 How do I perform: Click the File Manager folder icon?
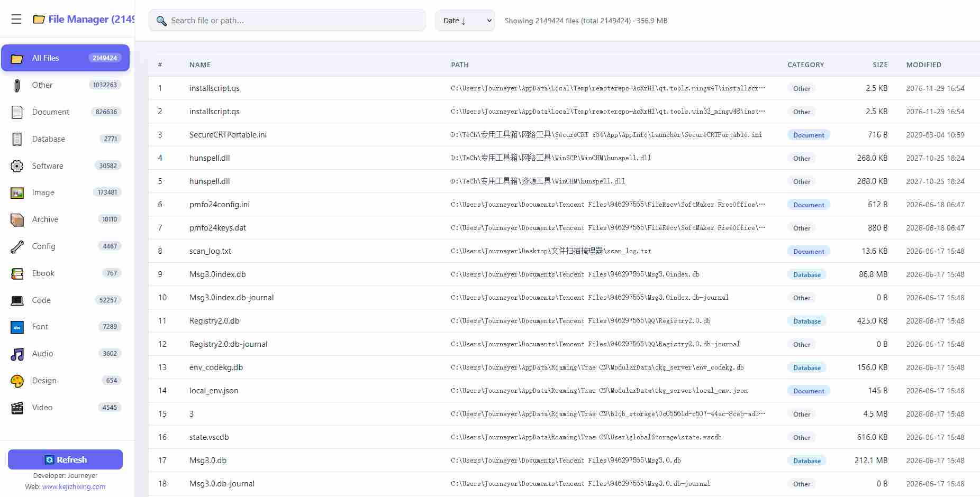(39, 20)
